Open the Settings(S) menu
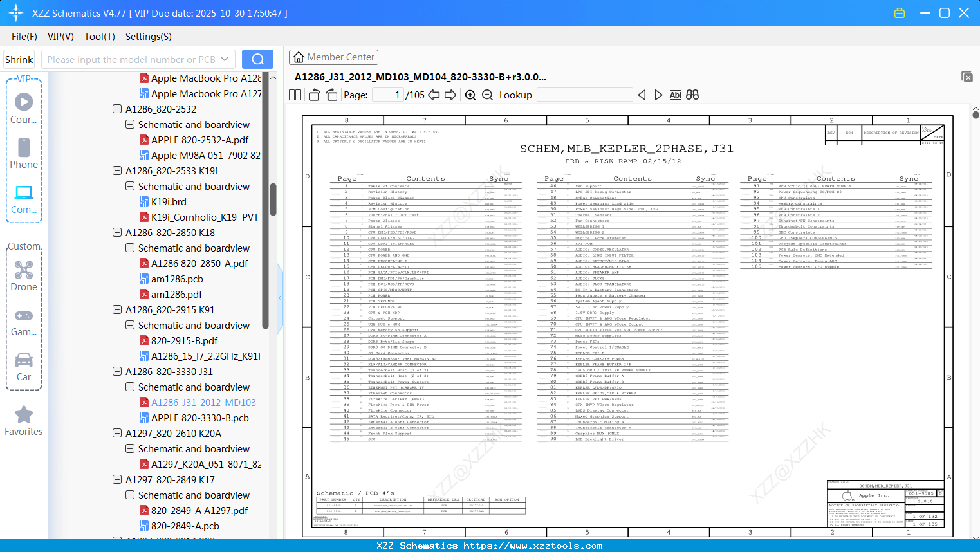This screenshot has height=552, width=980. point(149,37)
